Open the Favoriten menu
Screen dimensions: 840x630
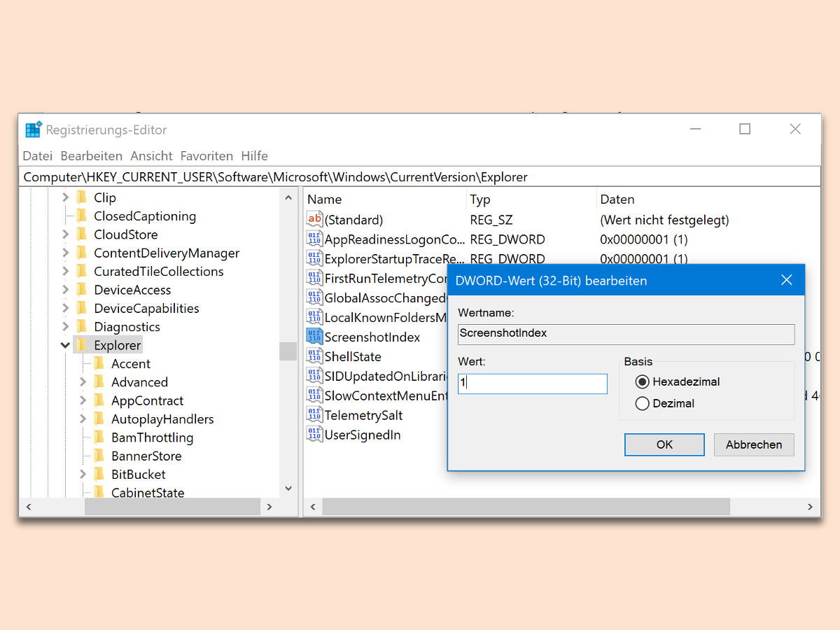(206, 156)
